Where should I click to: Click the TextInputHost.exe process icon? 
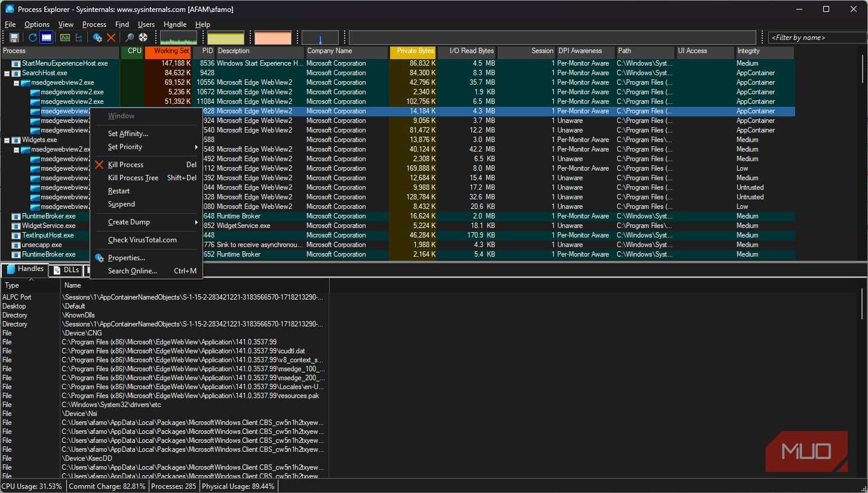[16, 235]
